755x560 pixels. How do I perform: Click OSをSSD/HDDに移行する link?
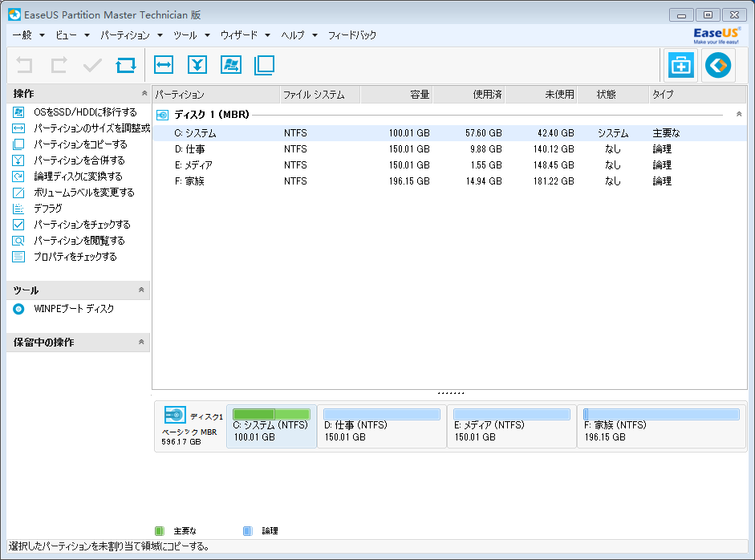(85, 112)
